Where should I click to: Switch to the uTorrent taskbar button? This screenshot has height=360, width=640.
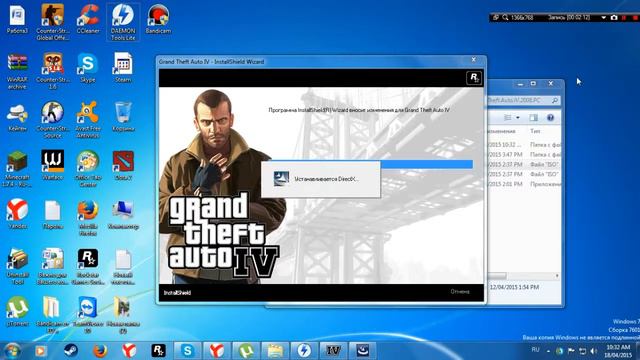click(246, 351)
